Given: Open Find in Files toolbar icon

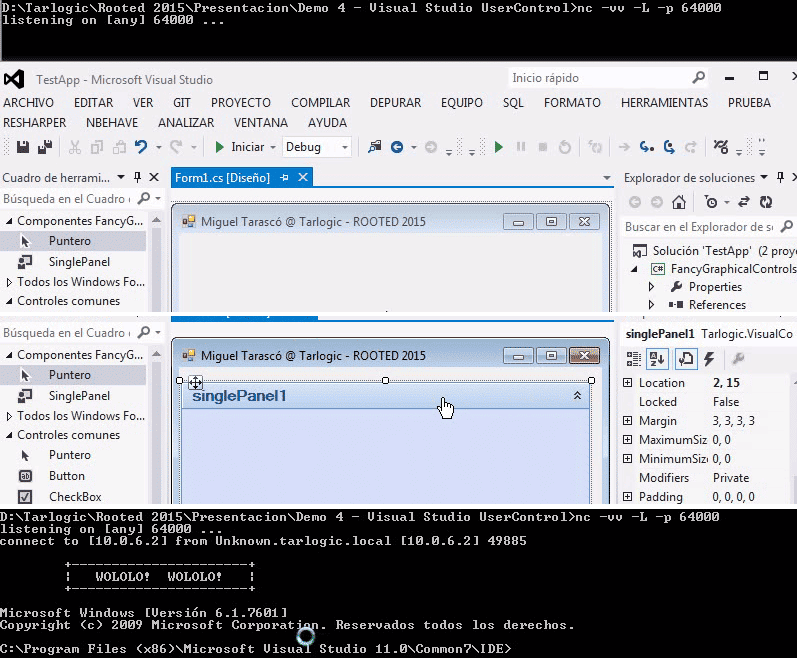Looking at the screenshot, I should tap(375, 147).
